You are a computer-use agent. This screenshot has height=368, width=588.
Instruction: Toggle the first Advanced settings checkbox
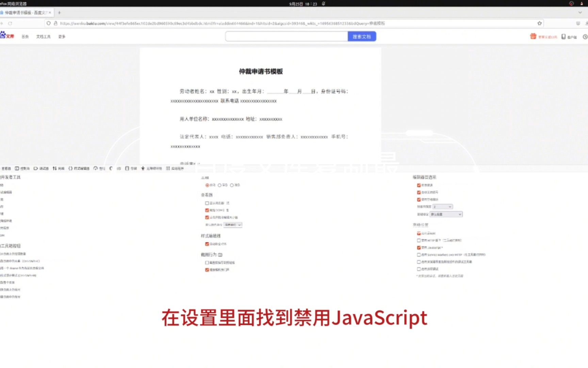click(x=419, y=233)
